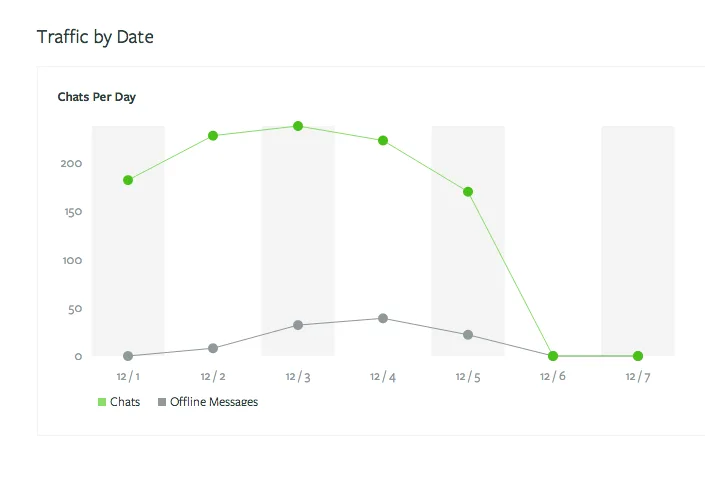
Task: Toggle the Chats series via legend label
Action: click(125, 402)
